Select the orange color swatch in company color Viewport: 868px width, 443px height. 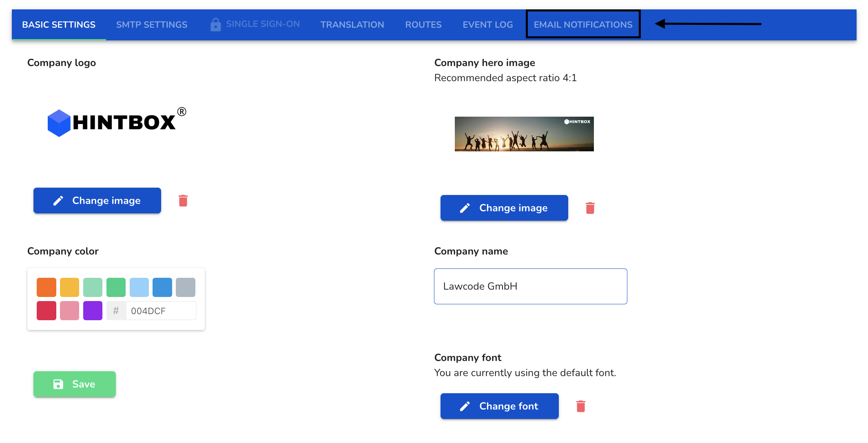coord(47,286)
